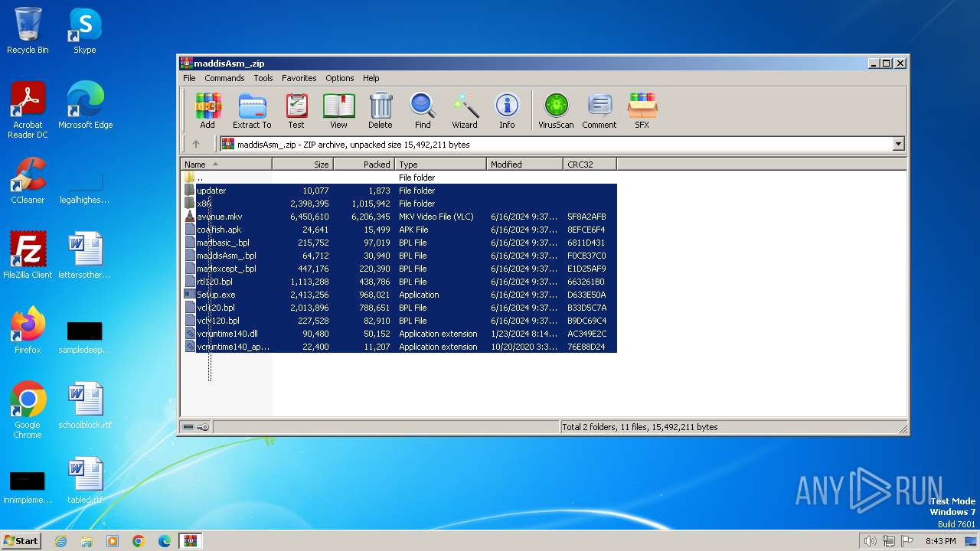Sort files by Name column header
Viewport: 980px width, 551px height.
(227, 165)
